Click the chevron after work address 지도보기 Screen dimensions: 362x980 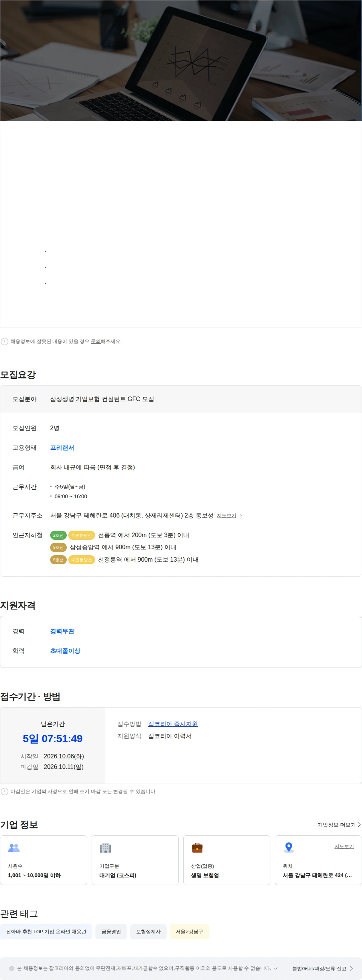click(x=241, y=516)
